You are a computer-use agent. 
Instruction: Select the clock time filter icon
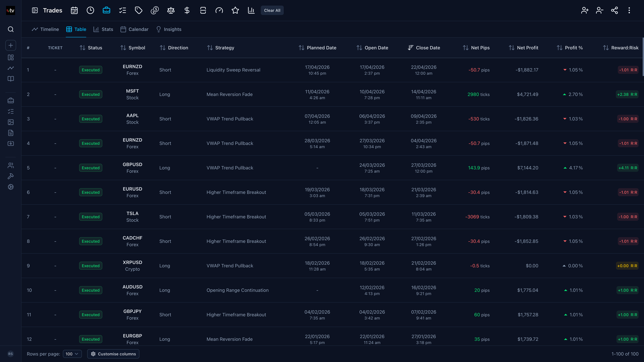point(90,10)
